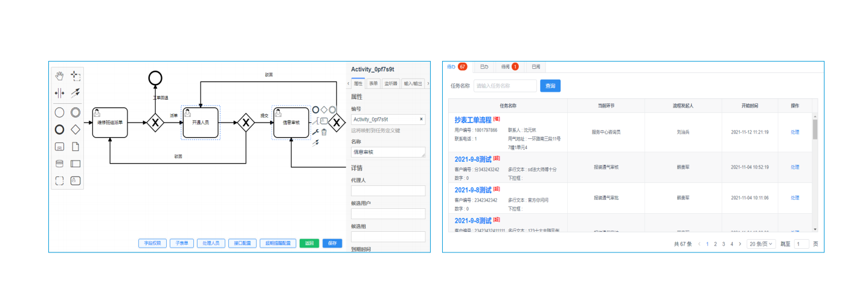Create a user task from the palette

76,180
